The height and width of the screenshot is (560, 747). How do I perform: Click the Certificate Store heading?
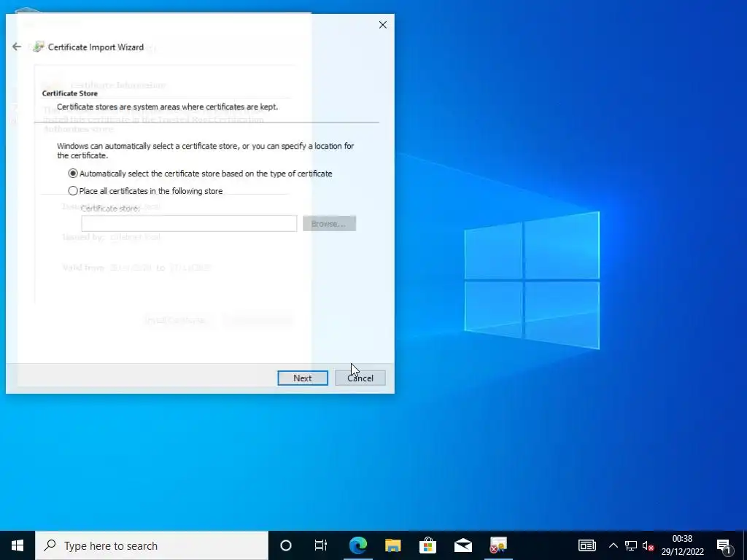click(70, 93)
